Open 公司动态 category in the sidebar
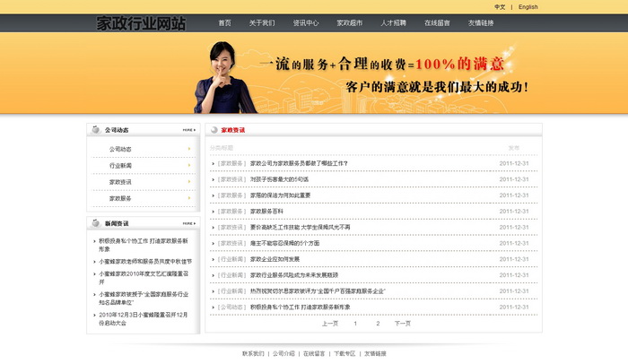Screen dimensions: 628x364 (120, 149)
